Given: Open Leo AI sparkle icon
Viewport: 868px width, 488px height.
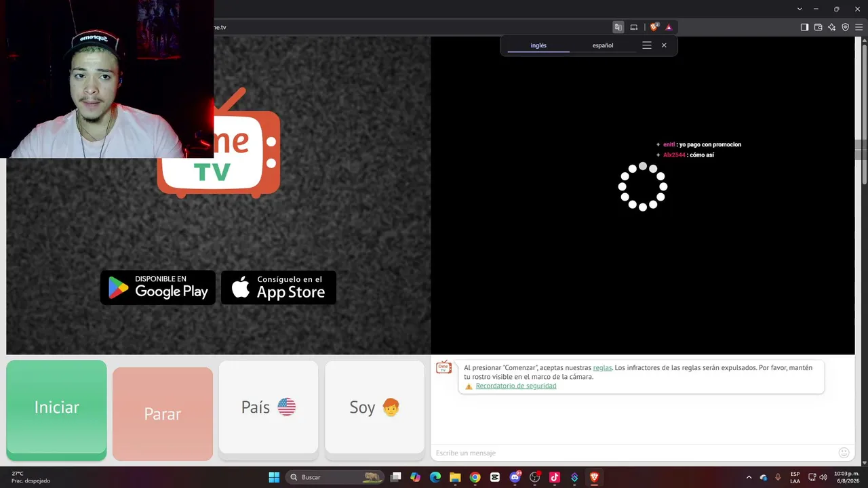Looking at the screenshot, I should pos(831,27).
